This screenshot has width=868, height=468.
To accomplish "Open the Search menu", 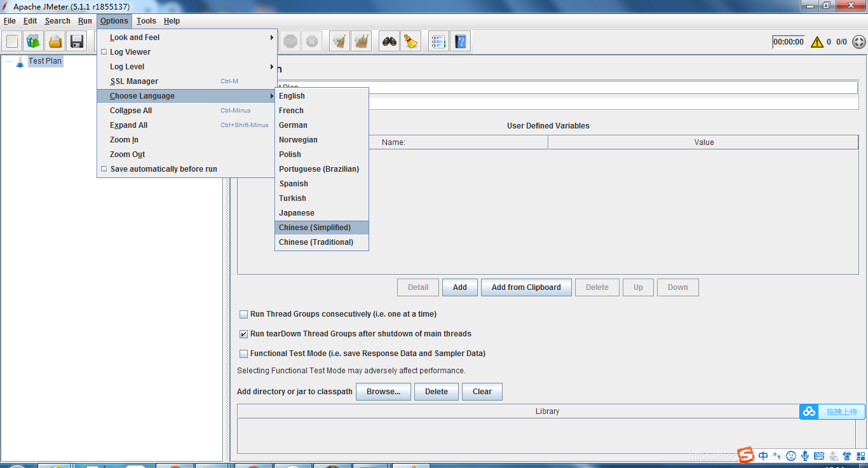I will (x=57, y=21).
